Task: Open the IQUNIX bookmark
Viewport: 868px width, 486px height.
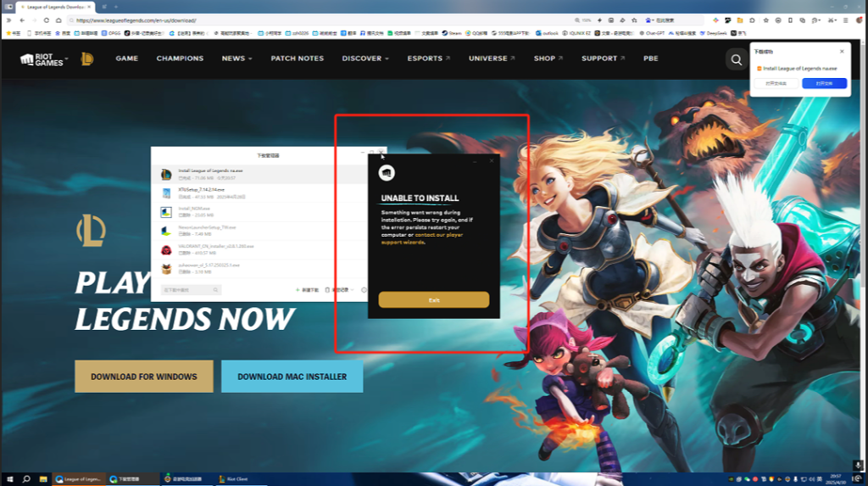Action: pos(576,33)
